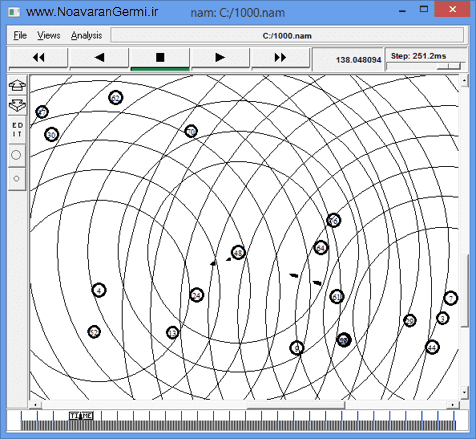Screen dimensions: 476x439
Task: Select node 13 in the canvas
Action: pyautogui.click(x=172, y=333)
